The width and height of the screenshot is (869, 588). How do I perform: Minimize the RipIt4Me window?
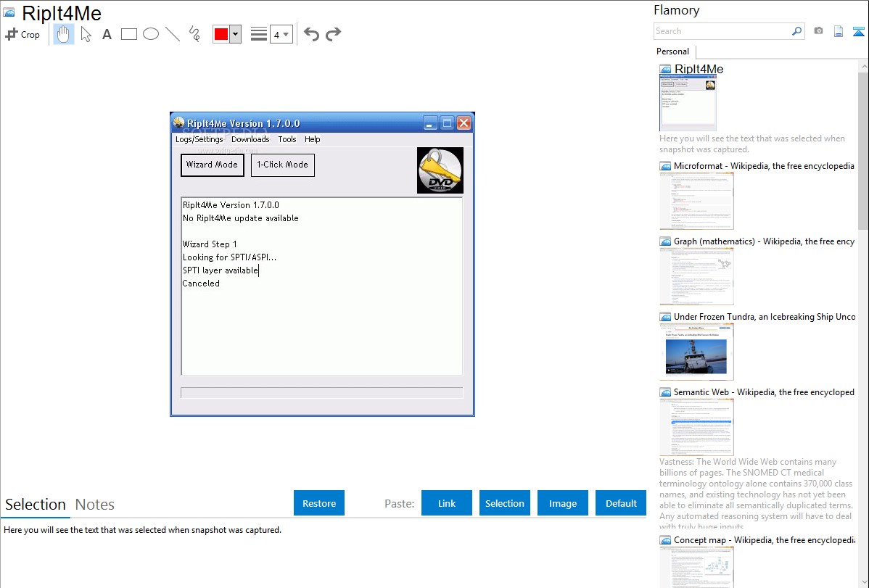coord(430,123)
